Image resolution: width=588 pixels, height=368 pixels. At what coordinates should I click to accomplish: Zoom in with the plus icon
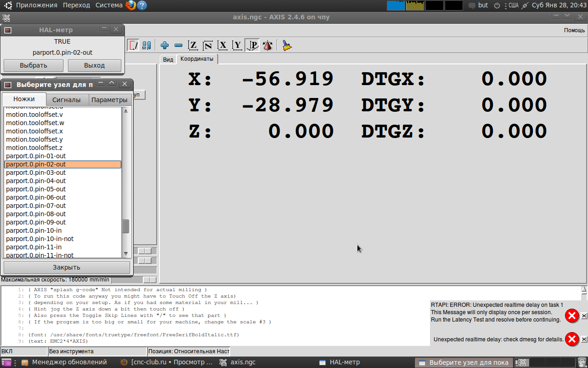click(x=164, y=46)
